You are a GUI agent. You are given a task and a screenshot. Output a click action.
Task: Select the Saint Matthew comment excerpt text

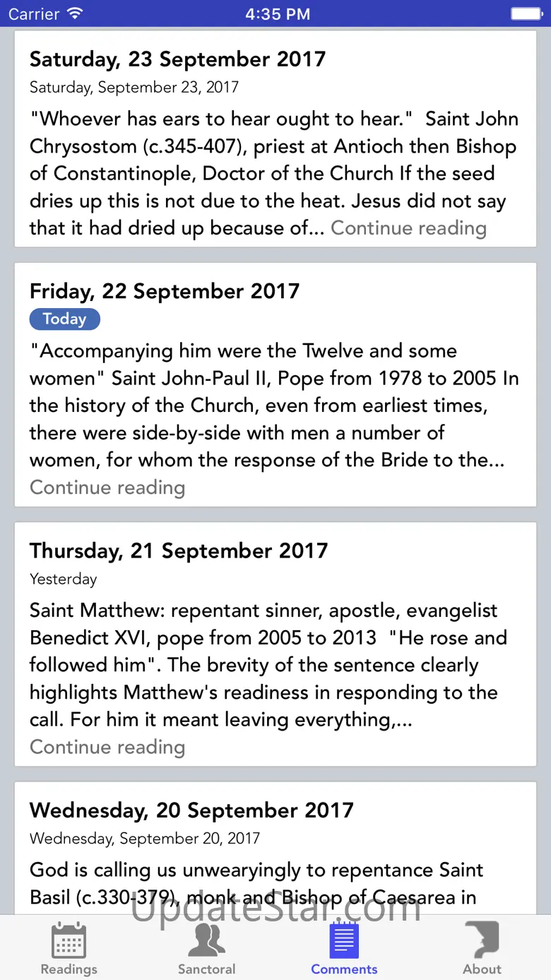click(x=268, y=665)
